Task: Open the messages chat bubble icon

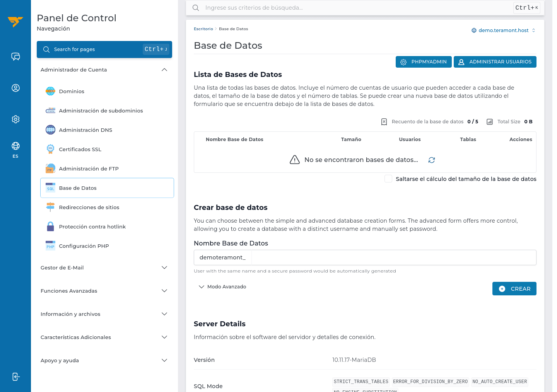Action: [x=15, y=57]
